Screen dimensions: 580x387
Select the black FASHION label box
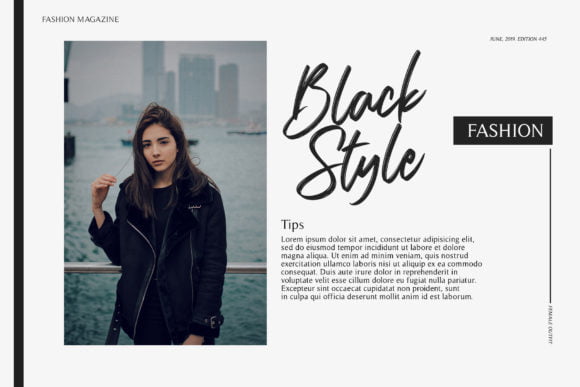503,131
